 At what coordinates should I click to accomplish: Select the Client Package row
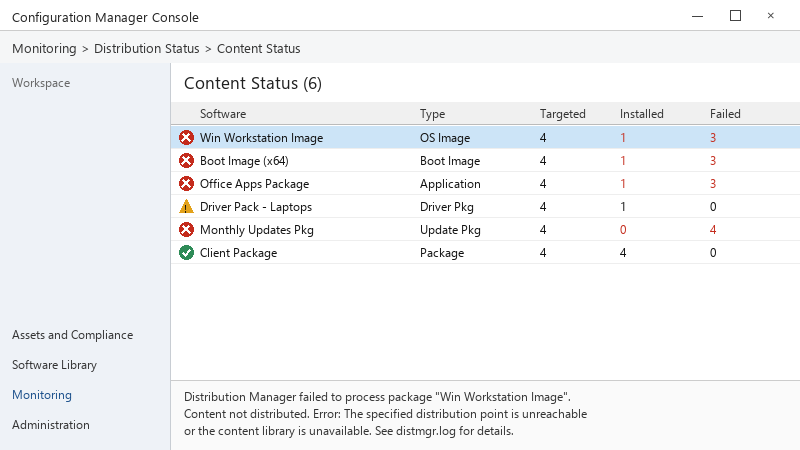tap(485, 253)
